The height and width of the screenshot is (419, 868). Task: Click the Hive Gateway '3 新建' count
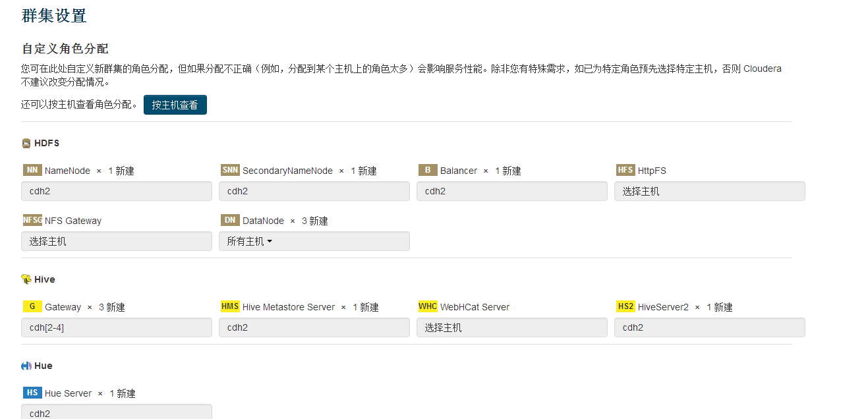coord(111,307)
